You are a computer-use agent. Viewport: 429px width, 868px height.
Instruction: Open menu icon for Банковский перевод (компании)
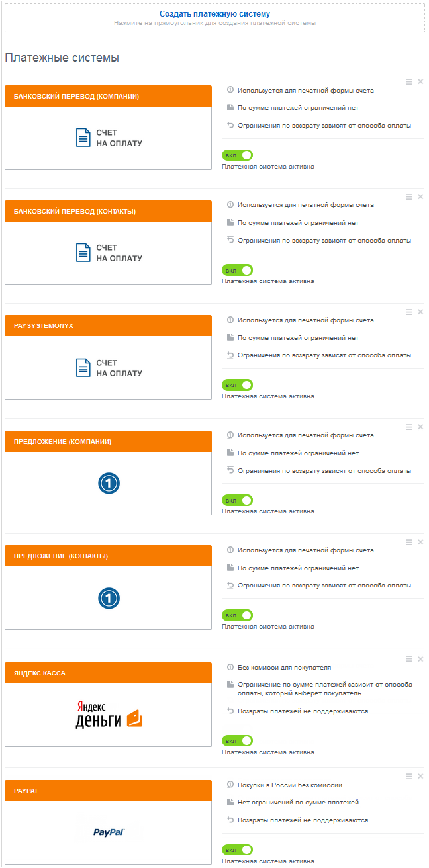409,82
